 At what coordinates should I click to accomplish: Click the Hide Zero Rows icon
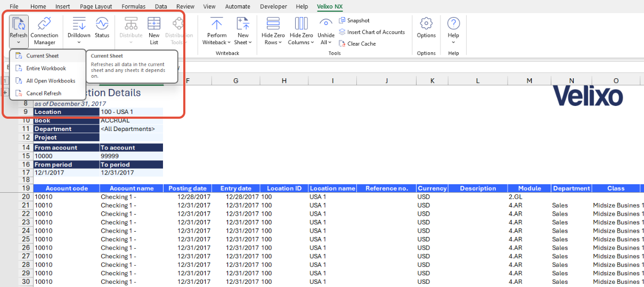tap(273, 23)
